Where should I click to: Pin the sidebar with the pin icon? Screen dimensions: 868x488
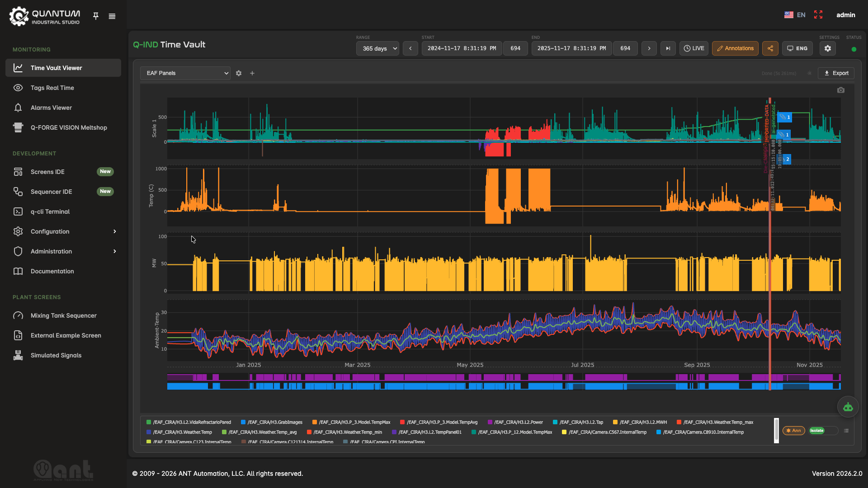tap(96, 16)
